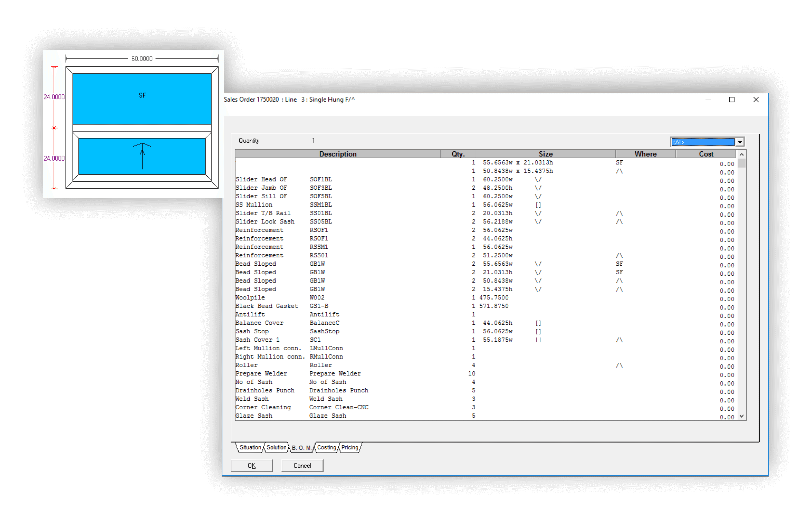Open the Costing tab
Screen dimensions: 812x520
(326, 447)
